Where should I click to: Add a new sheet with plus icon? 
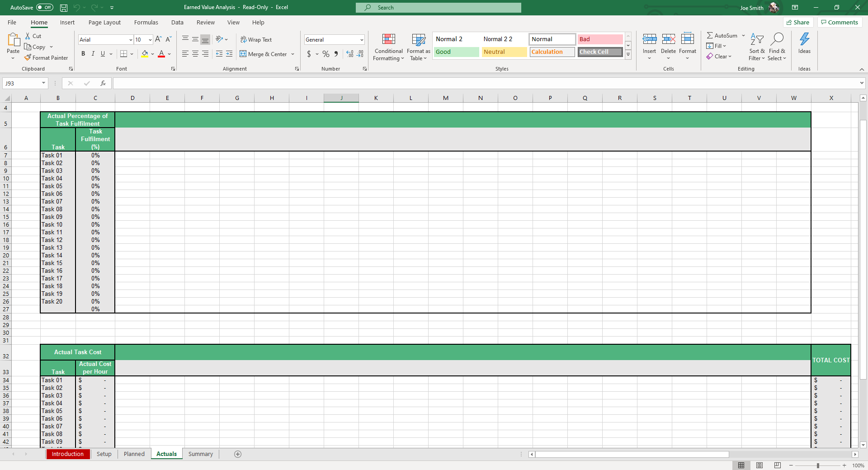click(x=238, y=454)
